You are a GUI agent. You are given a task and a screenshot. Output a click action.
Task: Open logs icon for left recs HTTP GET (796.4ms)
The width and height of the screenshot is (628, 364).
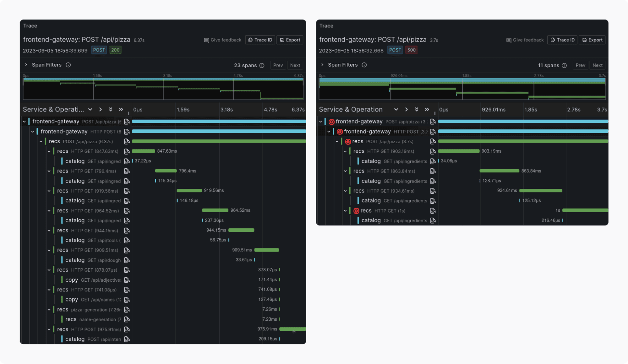pyautogui.click(x=127, y=171)
